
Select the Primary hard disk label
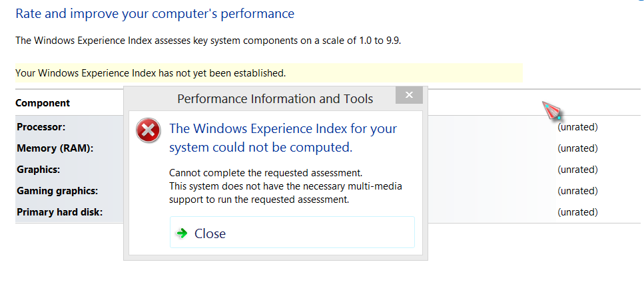59,212
